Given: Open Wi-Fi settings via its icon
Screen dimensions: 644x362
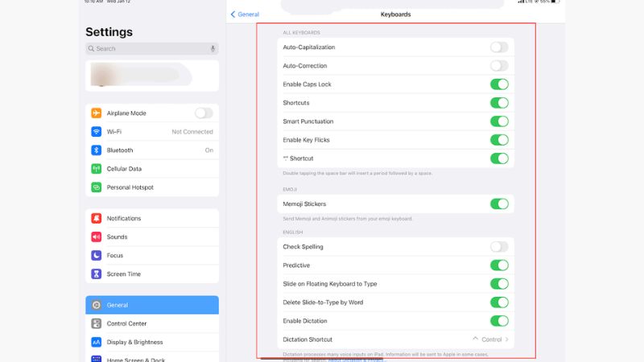Looking at the screenshot, I should click(x=97, y=132).
